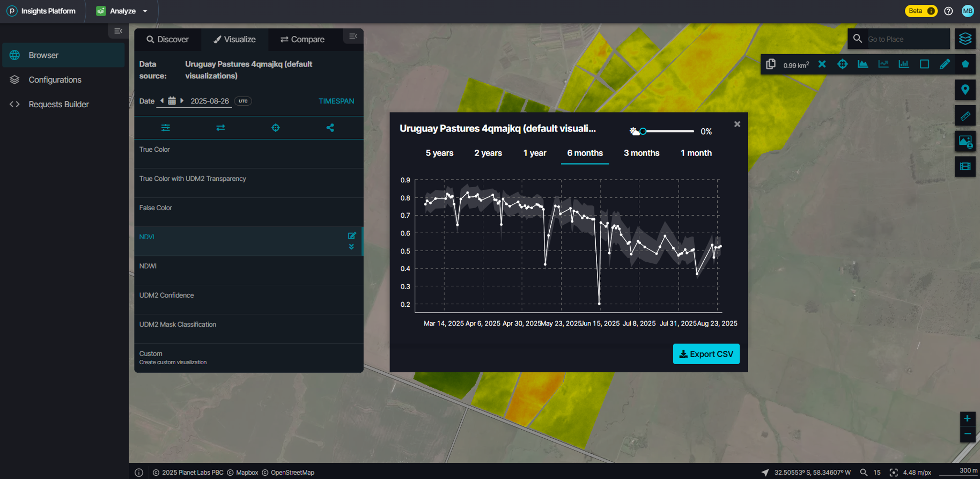Select the pencil edit geometry tool
Screen dimensions: 980x479
coord(945,64)
